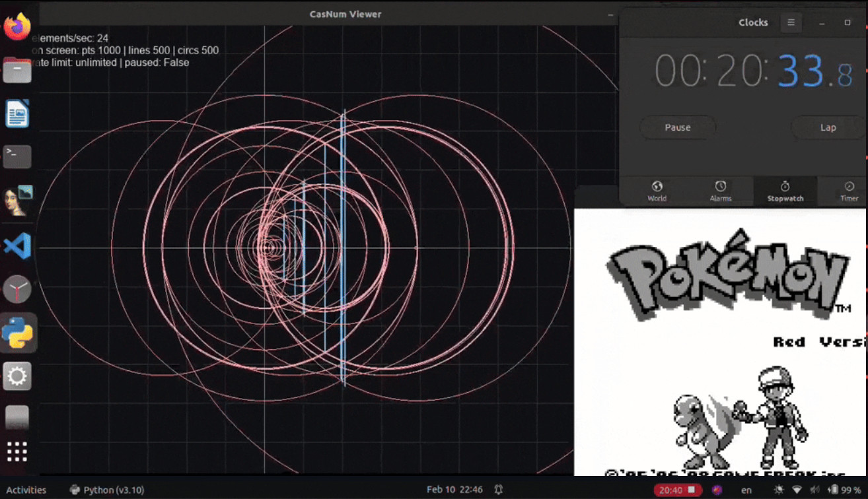The image size is (868, 499).
Task: Switch to the World tab
Action: [x=657, y=191]
